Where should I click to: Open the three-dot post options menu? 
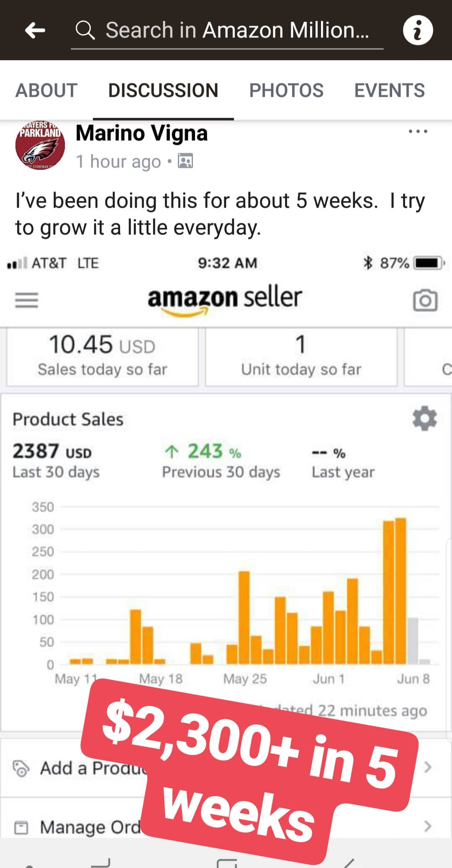(x=418, y=131)
